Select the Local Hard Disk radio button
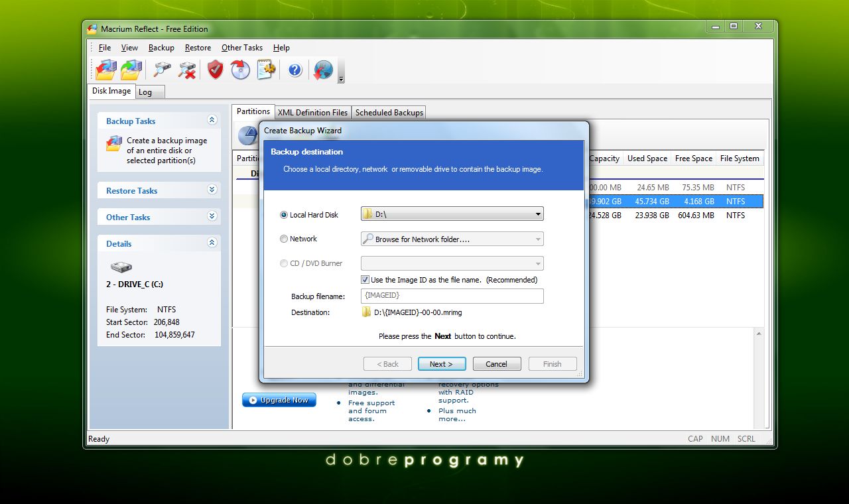Screen dimensions: 849x504 [x=284, y=215]
